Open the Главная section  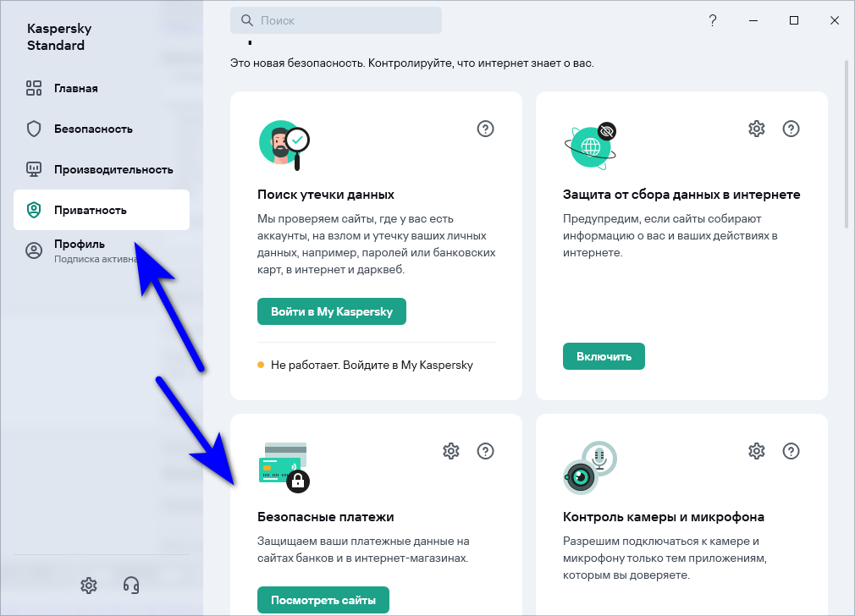[x=102, y=88]
